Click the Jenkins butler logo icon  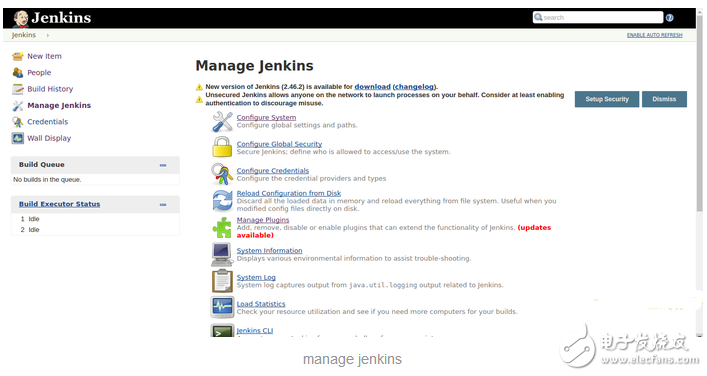click(21, 18)
